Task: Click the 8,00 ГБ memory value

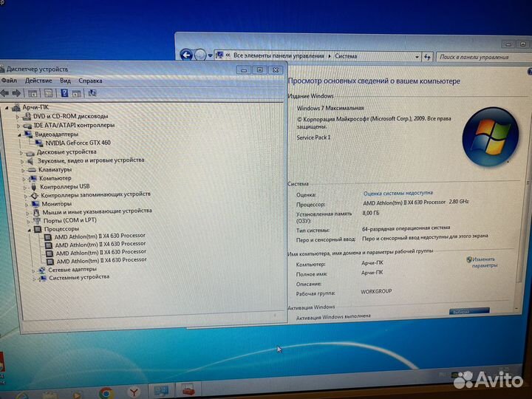Action: [370, 214]
